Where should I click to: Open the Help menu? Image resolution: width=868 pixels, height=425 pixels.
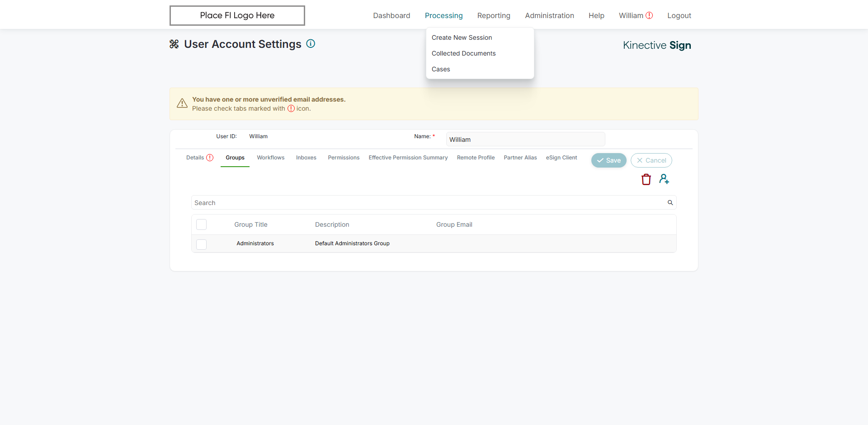[596, 15]
